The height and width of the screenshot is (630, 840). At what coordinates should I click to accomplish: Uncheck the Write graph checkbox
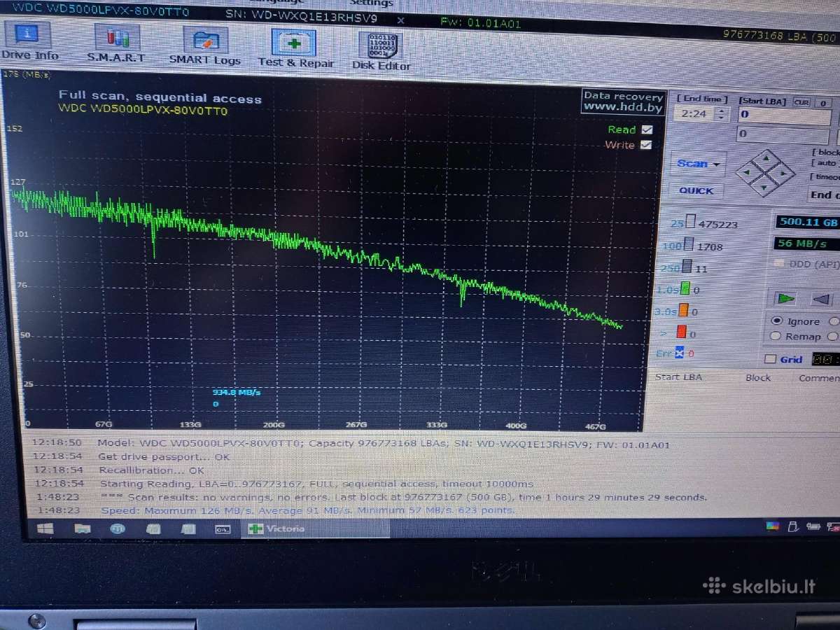pos(646,145)
